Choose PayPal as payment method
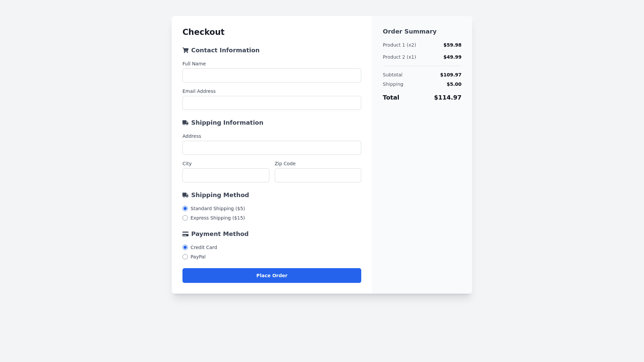This screenshot has width=644, height=362. pyautogui.click(x=185, y=257)
